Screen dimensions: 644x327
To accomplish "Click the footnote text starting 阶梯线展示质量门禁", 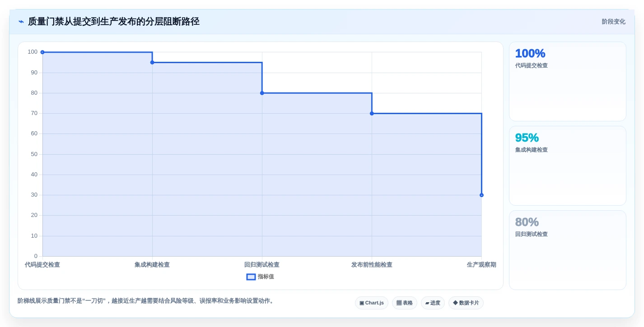I will tap(146, 301).
